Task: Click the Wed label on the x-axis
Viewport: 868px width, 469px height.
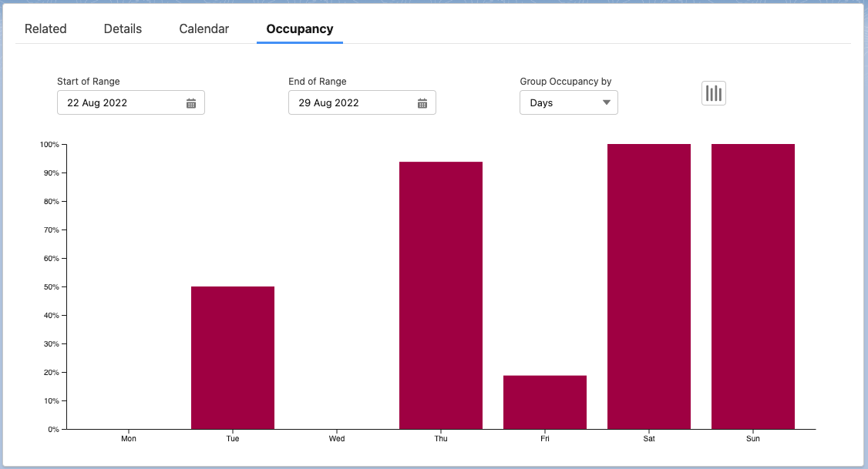Action: 337,439
